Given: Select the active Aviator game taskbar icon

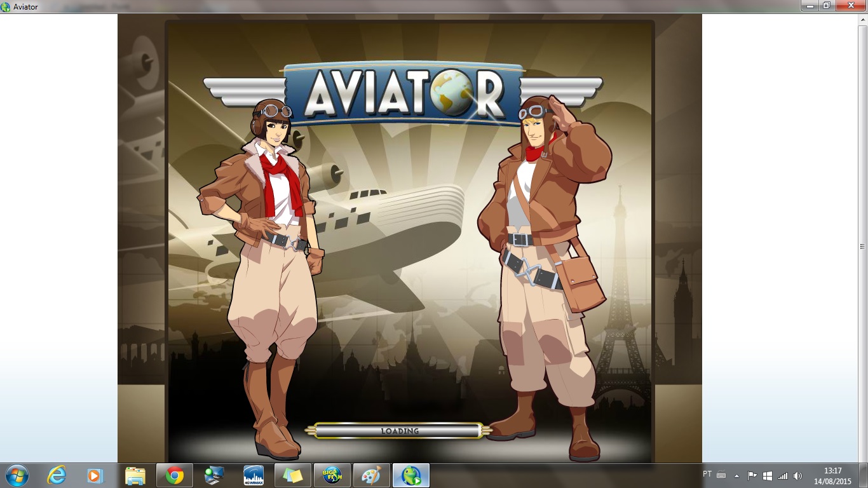Looking at the screenshot, I should [x=411, y=475].
